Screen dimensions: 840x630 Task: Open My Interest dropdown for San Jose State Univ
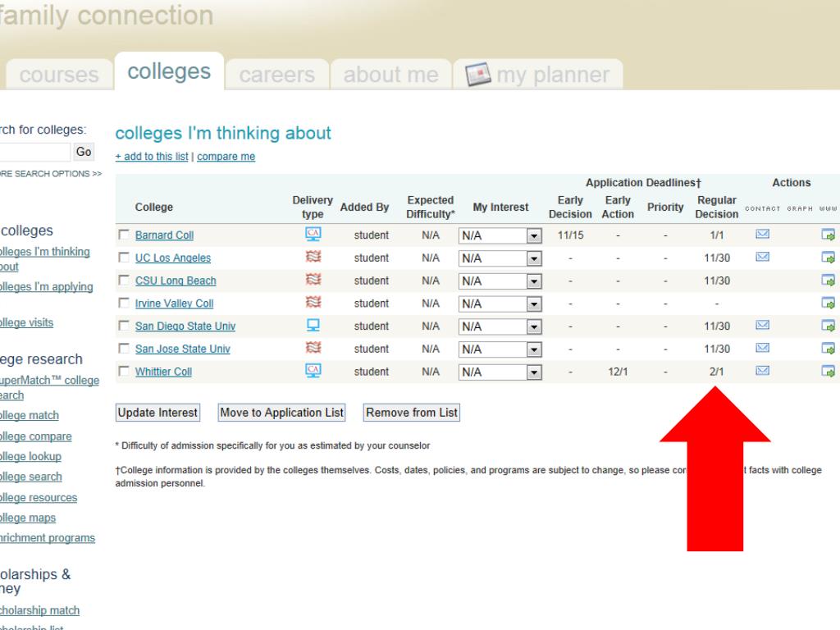500,349
